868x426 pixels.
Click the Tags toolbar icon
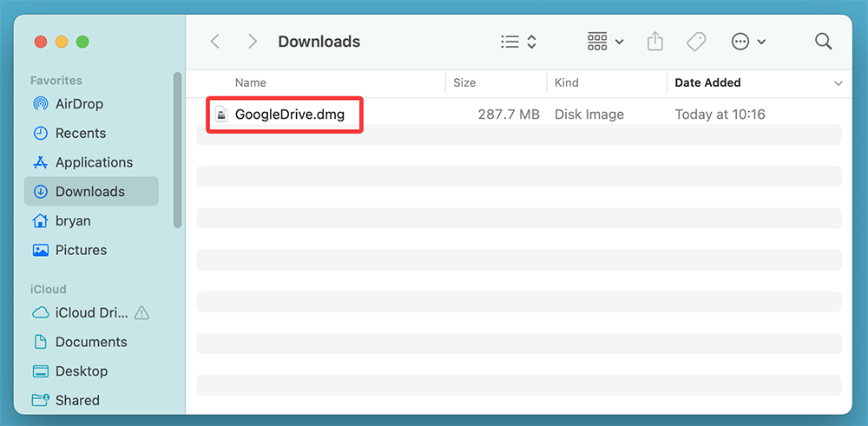696,42
